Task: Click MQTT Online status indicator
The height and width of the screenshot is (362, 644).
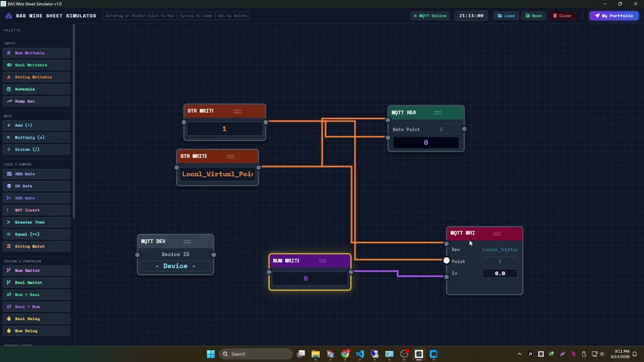Action: 430,16
